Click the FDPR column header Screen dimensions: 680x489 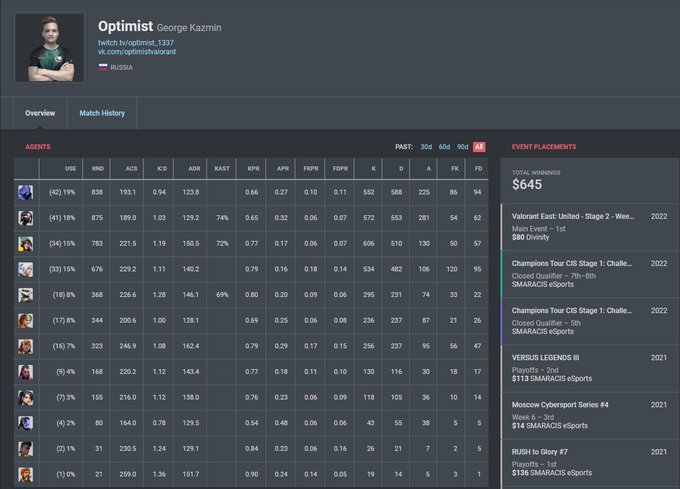(340, 169)
